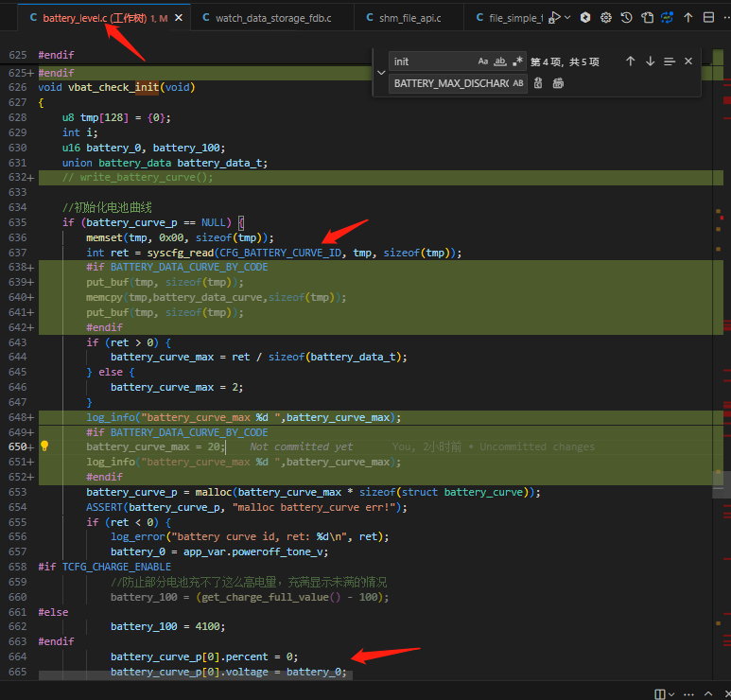Click the value 4100 on line 662
This screenshot has width=731, height=700.
[207, 627]
